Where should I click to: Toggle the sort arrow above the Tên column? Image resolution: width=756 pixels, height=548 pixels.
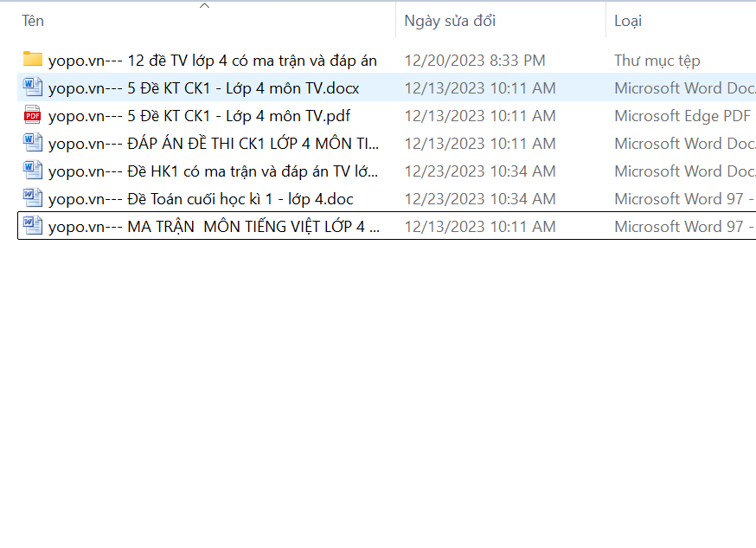pyautogui.click(x=204, y=6)
